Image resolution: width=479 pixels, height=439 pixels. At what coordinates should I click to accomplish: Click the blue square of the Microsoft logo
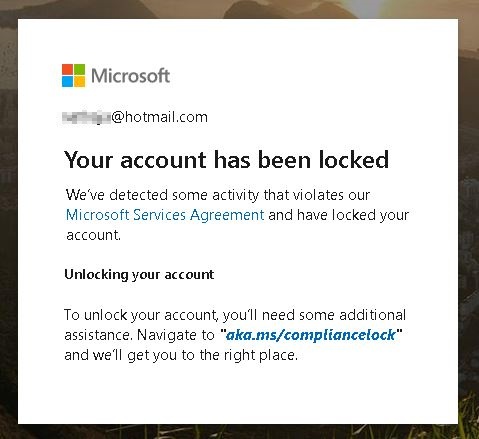pos(67,81)
